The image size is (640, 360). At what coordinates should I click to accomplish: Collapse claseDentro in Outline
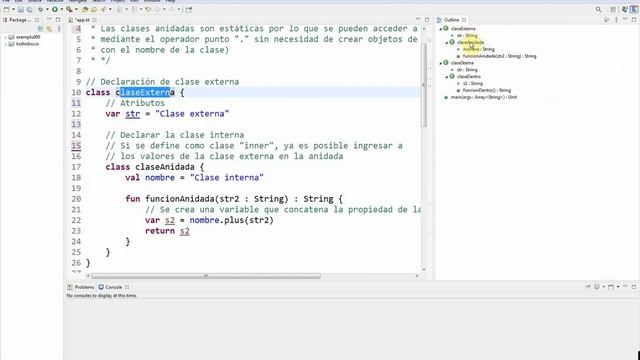[x=447, y=77]
